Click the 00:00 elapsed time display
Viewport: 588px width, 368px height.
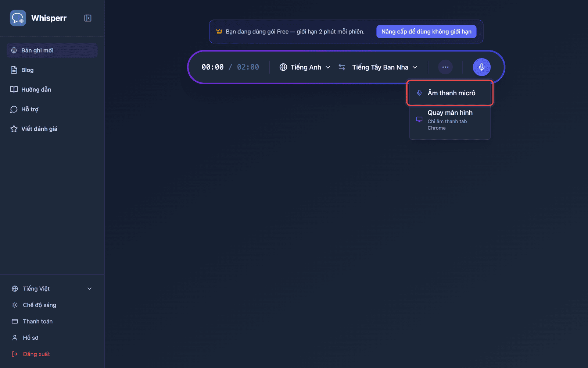click(x=212, y=67)
